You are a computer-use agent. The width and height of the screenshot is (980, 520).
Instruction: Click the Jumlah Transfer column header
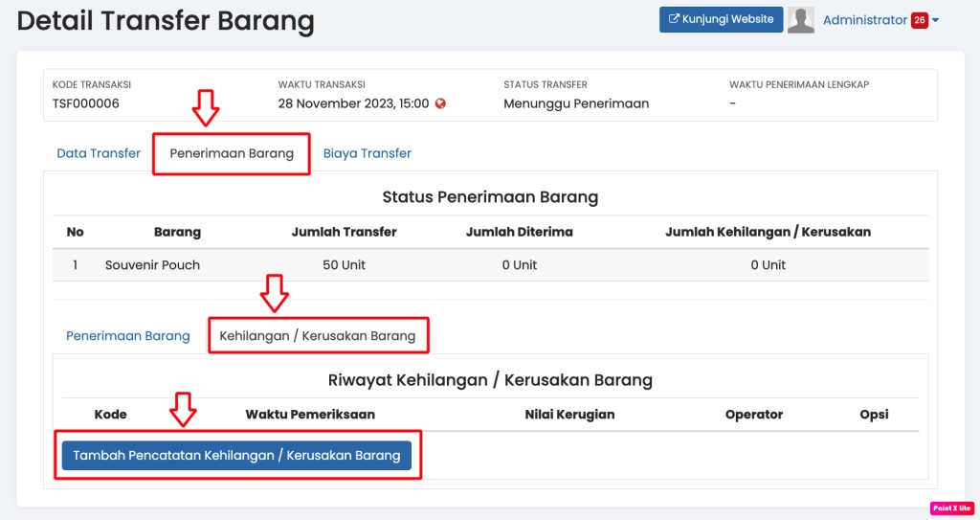pyautogui.click(x=344, y=232)
